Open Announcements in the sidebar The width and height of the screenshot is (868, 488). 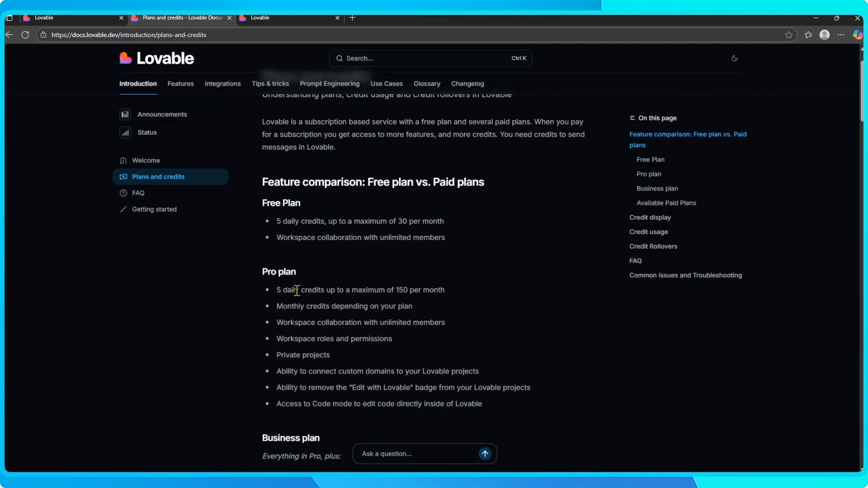[162, 114]
